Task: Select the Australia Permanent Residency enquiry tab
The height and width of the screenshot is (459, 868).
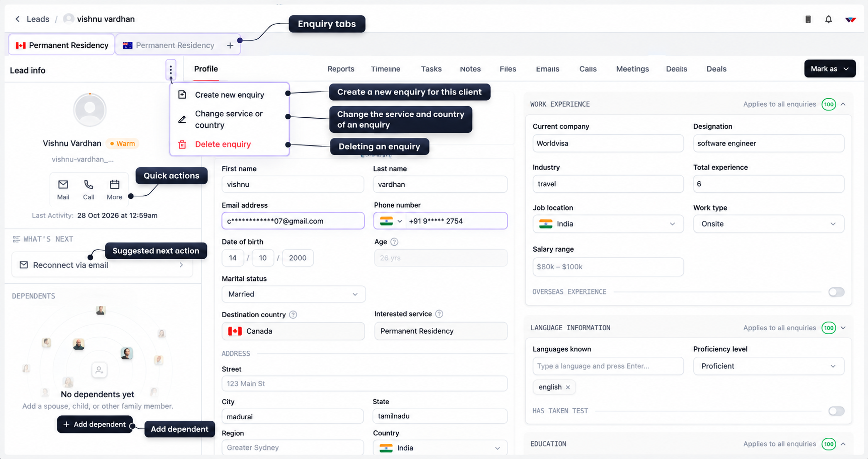Action: tap(169, 45)
